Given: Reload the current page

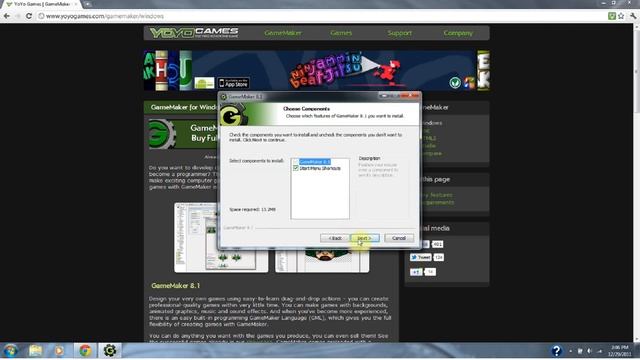Looking at the screenshot, I should 29,16.
